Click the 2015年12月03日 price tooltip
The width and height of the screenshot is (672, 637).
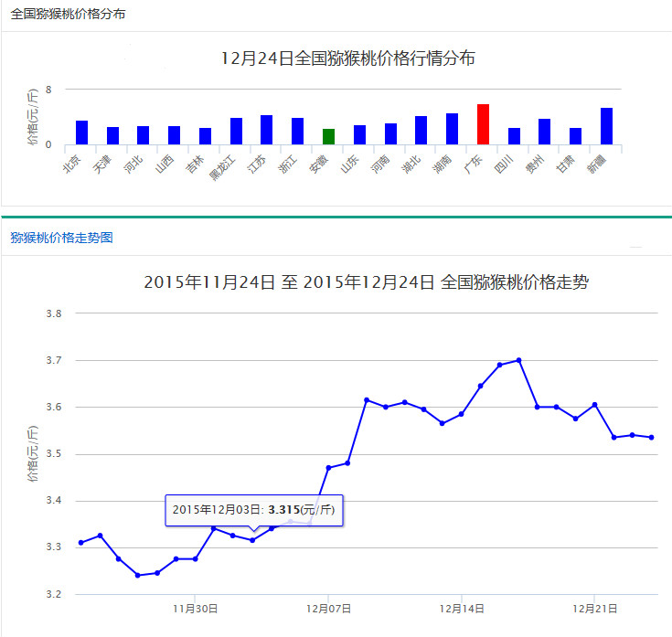point(254,509)
